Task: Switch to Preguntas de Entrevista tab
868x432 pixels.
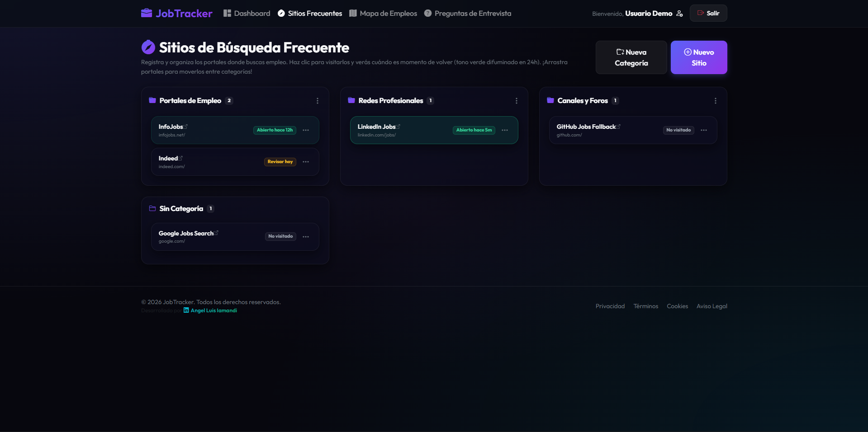Action: point(468,14)
